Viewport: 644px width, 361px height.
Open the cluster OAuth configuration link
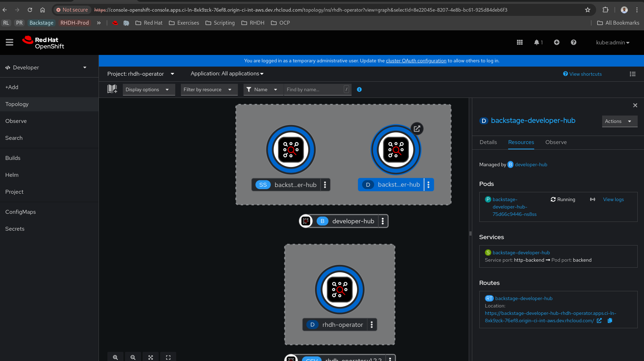click(x=416, y=61)
